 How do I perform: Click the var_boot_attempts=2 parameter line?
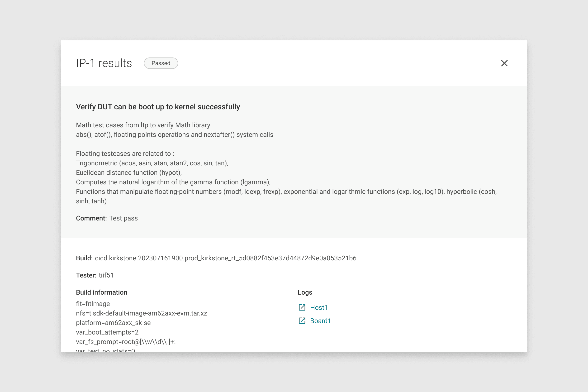(x=107, y=332)
